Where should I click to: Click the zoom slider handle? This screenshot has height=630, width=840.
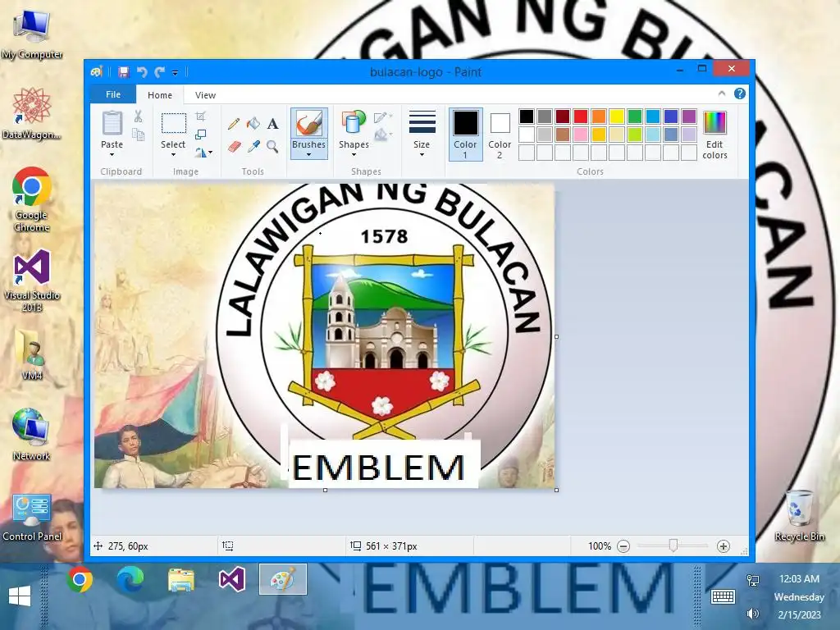pos(673,546)
